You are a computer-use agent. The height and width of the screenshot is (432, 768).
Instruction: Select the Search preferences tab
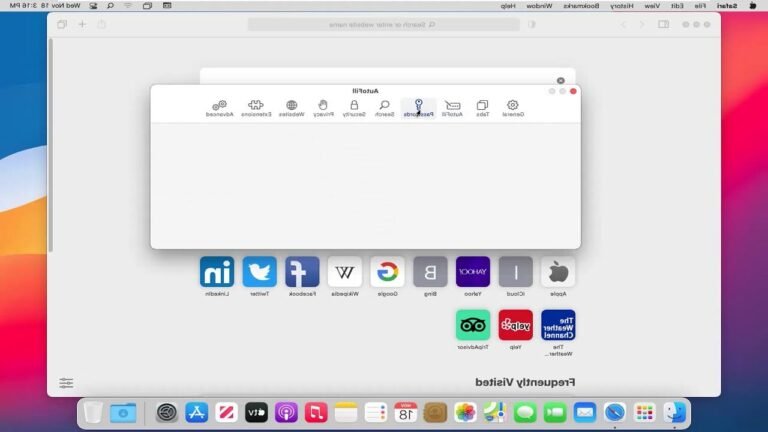coord(384,108)
